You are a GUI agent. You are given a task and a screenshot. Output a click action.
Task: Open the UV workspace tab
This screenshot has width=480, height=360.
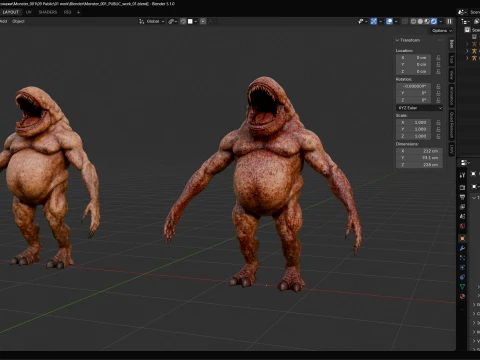point(29,12)
